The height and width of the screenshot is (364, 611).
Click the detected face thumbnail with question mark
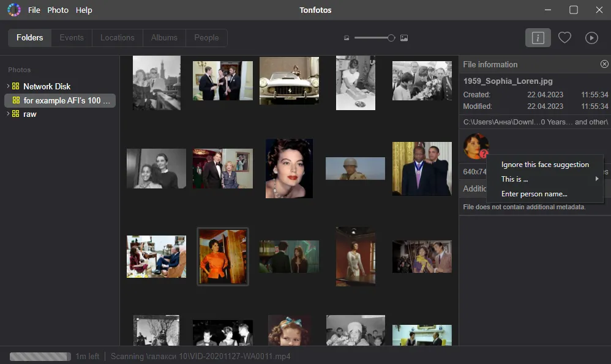tap(476, 146)
